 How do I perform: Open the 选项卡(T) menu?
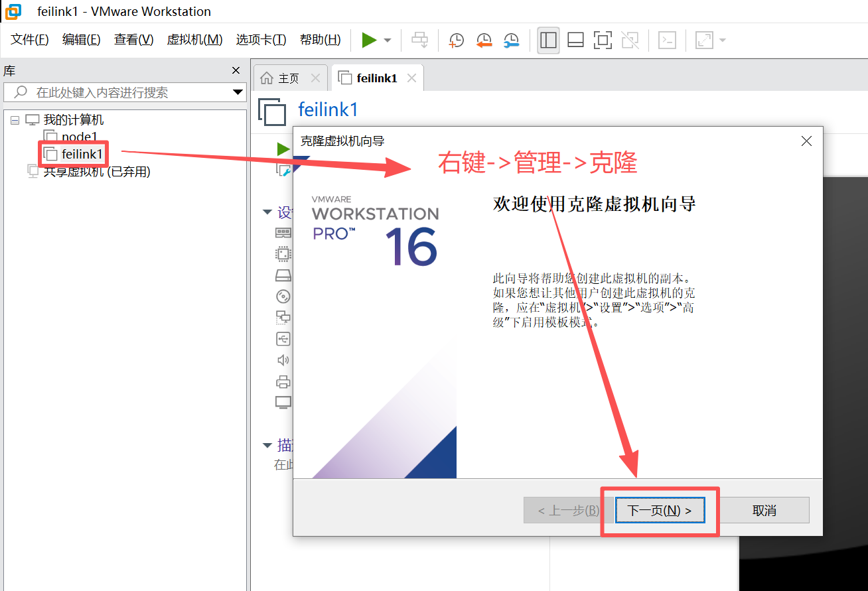(261, 39)
